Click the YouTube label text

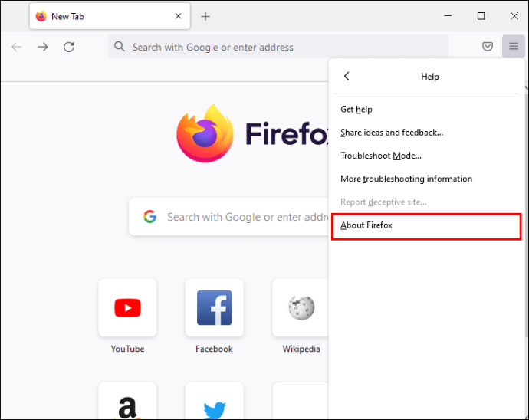[x=127, y=349]
